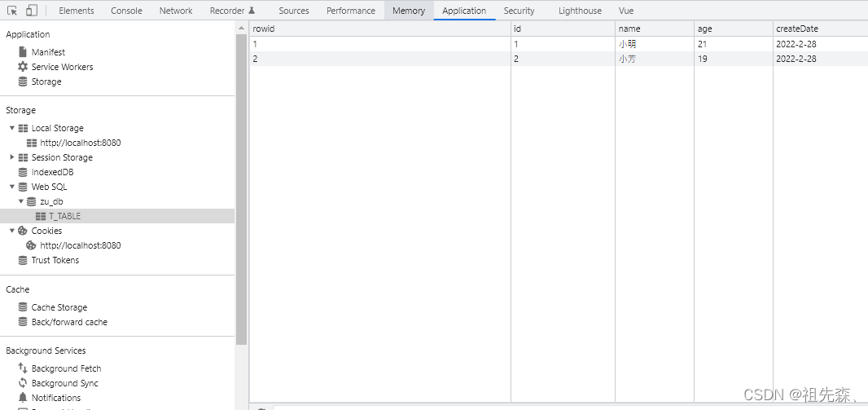Screen dimensions: 868x410
Task: Click the Manifest file icon
Action: pos(23,52)
